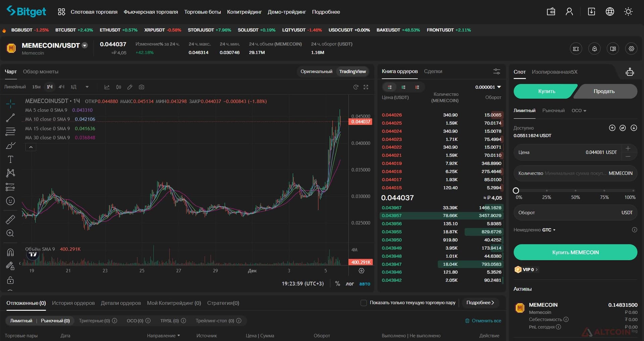Open the trading bot robot icon
The width and height of the screenshot is (644, 341).
coord(630,72)
